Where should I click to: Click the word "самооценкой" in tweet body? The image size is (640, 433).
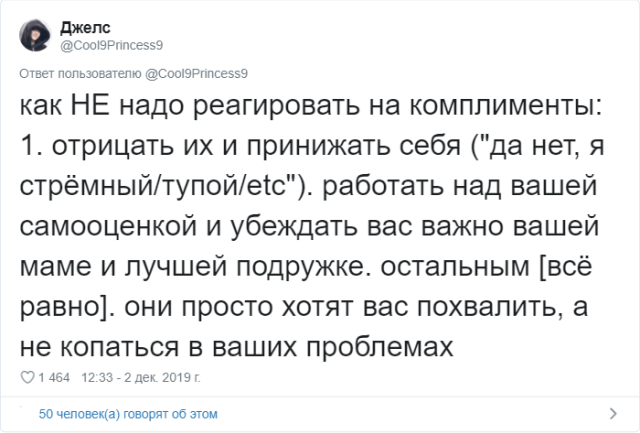pos(109,227)
